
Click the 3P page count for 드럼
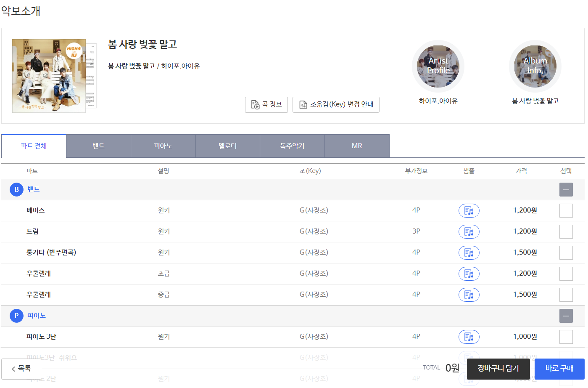(416, 231)
